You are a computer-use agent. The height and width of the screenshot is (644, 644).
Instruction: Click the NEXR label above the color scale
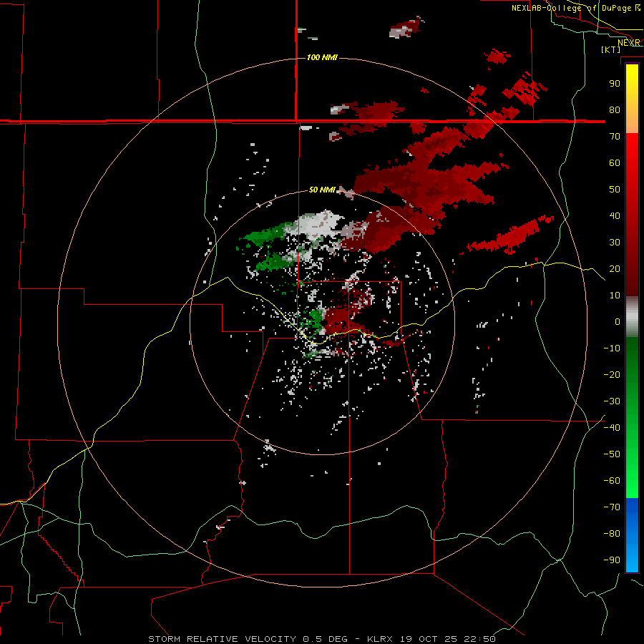[x=629, y=43]
